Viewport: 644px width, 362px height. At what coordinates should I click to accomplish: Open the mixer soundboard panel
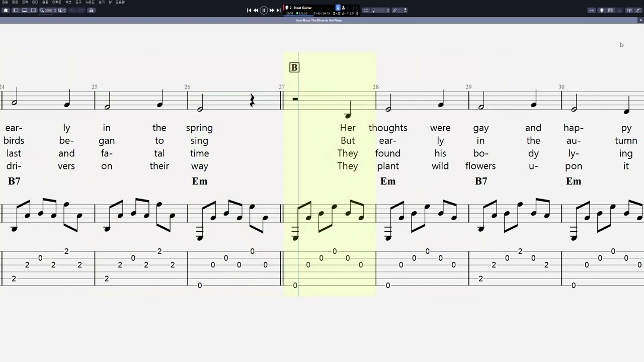click(x=629, y=10)
